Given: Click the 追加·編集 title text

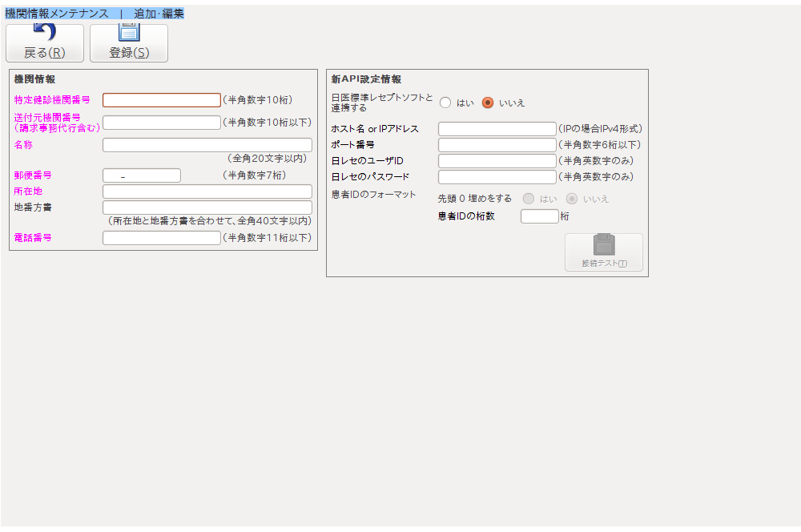Looking at the screenshot, I should (159, 14).
